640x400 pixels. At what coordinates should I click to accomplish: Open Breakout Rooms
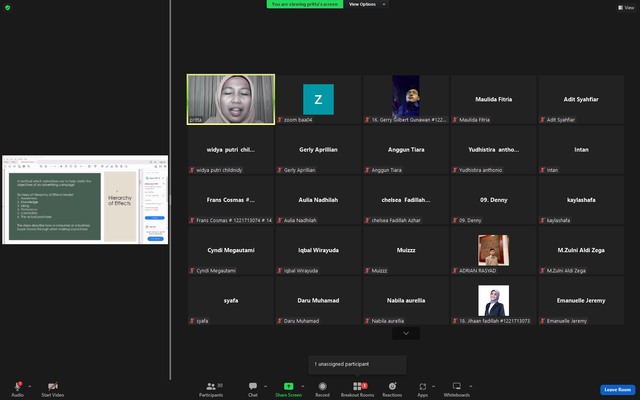[358, 389]
